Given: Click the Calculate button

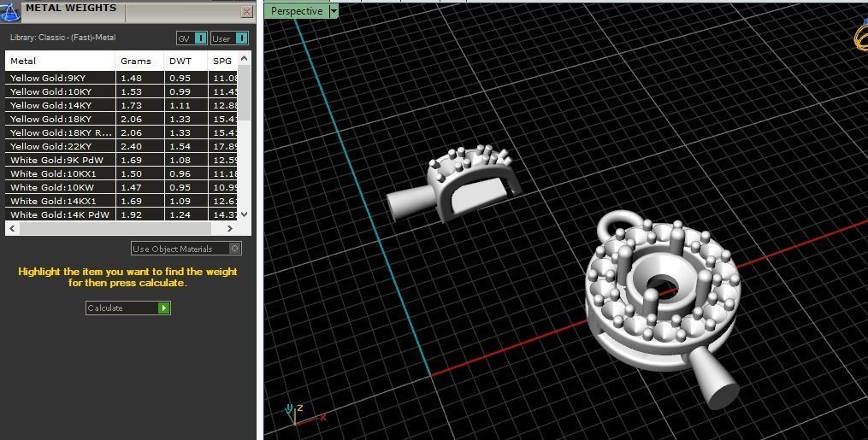Looking at the screenshot, I should (128, 308).
